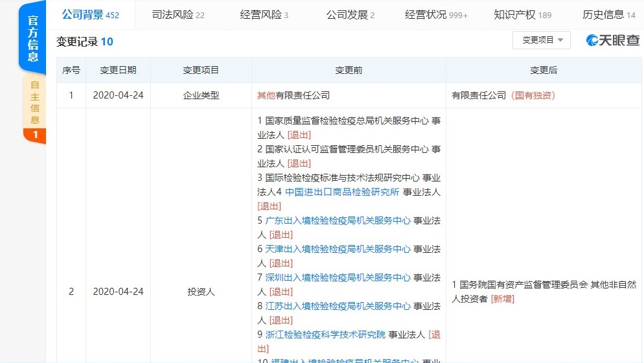This screenshot has width=644, height=363.
Task: Open link 广东出入境检验检疫局机关服务中心
Action: pos(338,220)
